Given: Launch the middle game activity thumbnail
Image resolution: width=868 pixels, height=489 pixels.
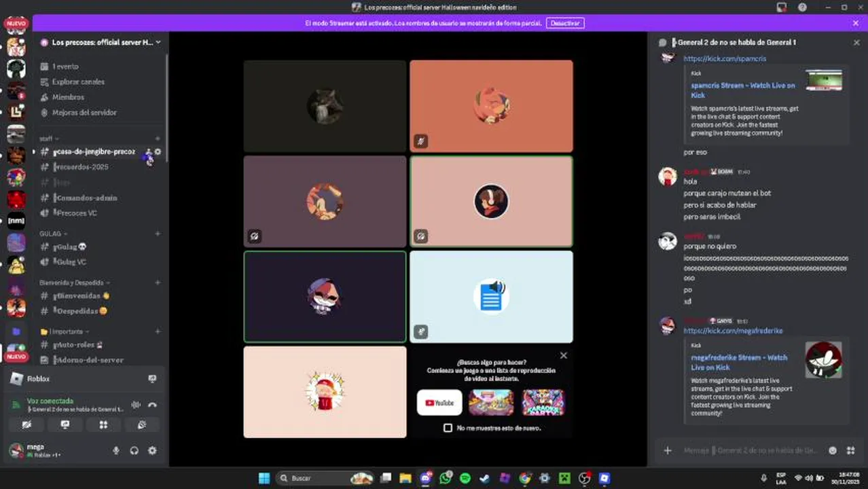Looking at the screenshot, I should click(491, 403).
